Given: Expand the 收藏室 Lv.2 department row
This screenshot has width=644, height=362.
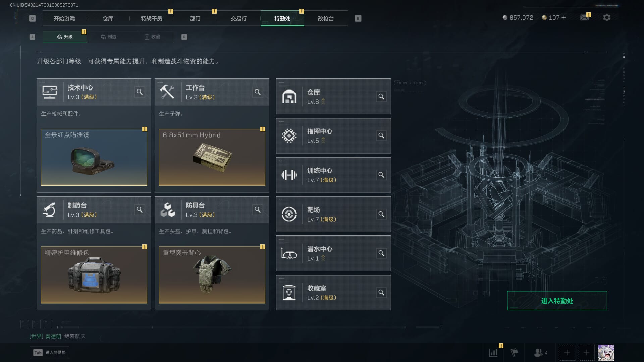Looking at the screenshot, I should [x=333, y=293].
